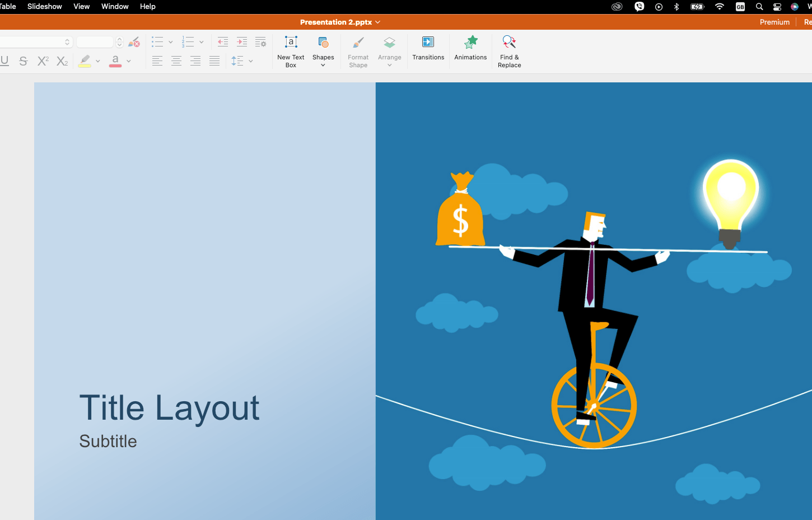Click the Find & Replace tool
This screenshot has height=520, width=812.
[x=509, y=49]
